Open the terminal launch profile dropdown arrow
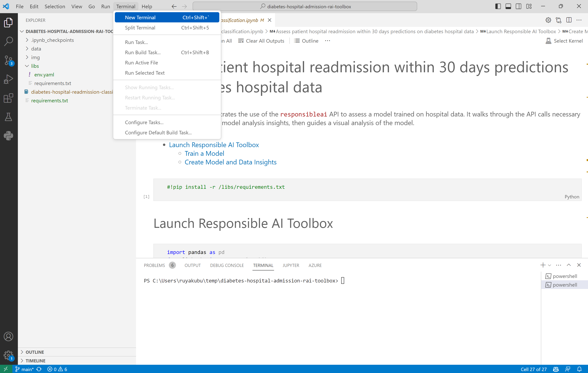 pos(550,265)
